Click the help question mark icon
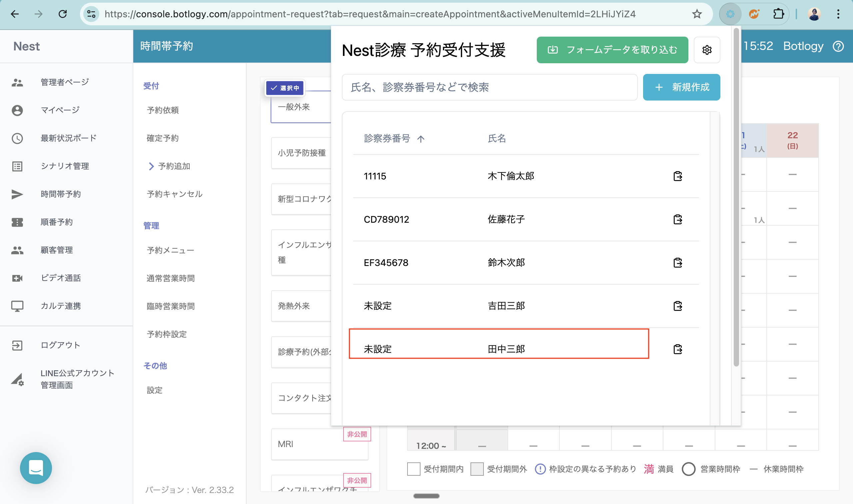853x504 pixels. click(838, 46)
